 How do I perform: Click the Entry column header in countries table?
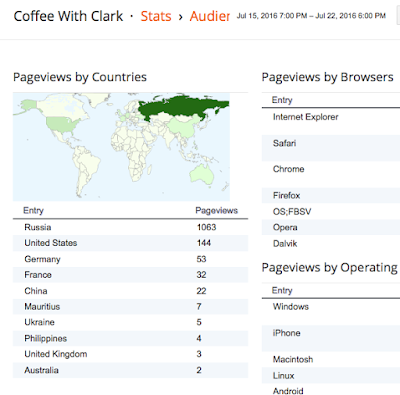pyautogui.click(x=33, y=210)
